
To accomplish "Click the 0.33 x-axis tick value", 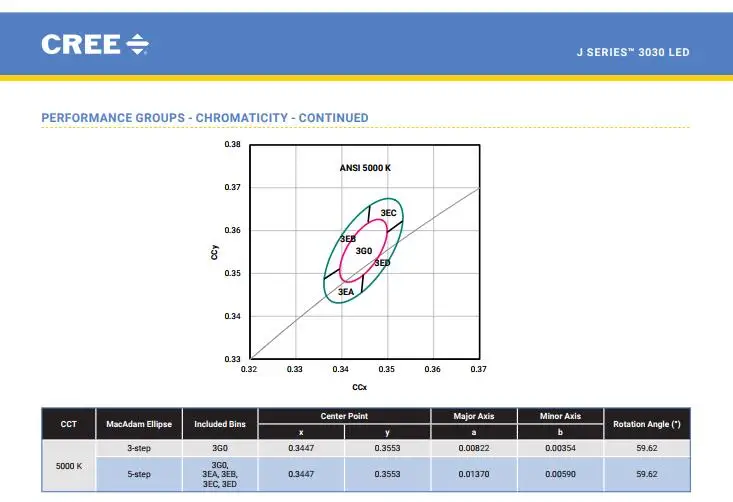I will click(295, 369).
